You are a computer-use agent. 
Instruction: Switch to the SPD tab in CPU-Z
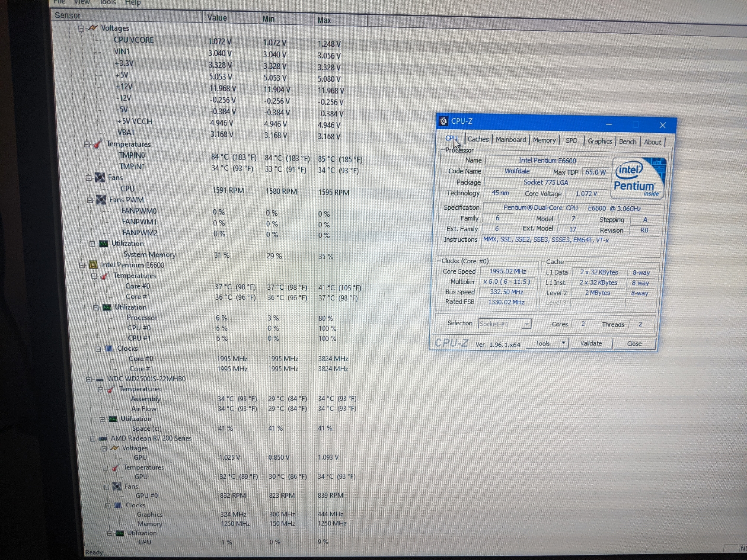point(571,141)
